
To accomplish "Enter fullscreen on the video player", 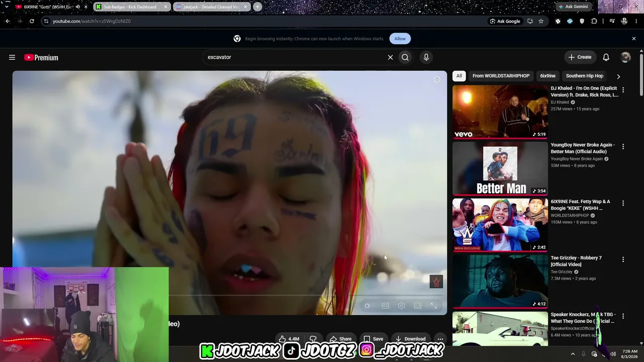I will [434, 306].
